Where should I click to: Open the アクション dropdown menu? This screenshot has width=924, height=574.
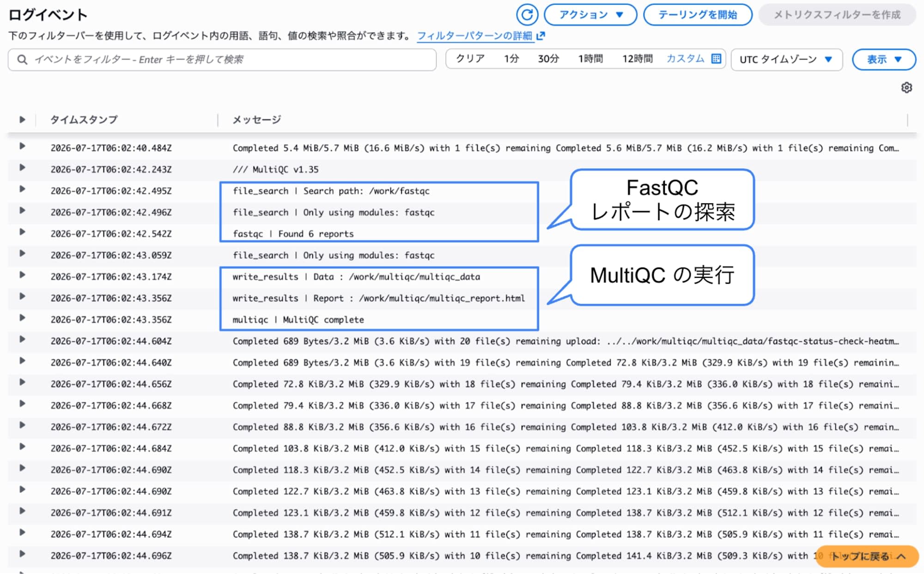point(590,15)
